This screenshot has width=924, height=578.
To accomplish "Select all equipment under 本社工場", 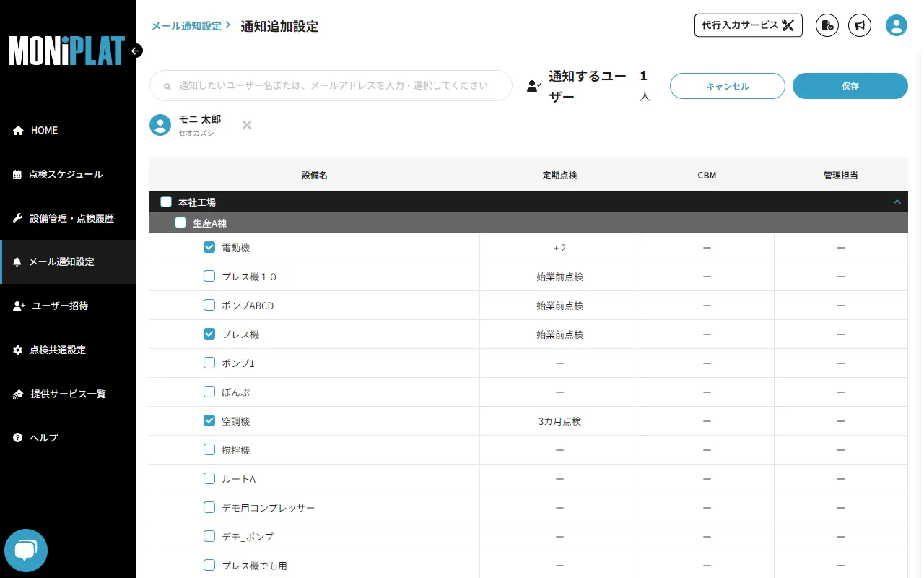I will tap(166, 202).
